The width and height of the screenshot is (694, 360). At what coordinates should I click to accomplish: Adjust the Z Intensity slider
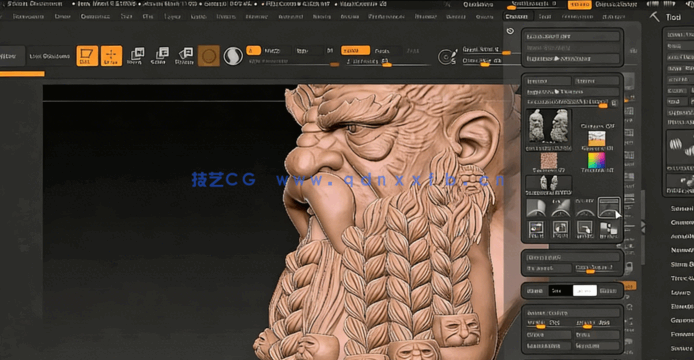pos(388,62)
